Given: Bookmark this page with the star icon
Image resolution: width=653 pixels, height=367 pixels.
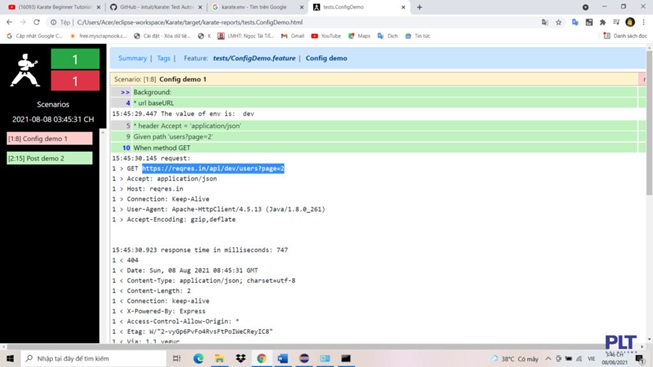Looking at the screenshot, I should click(558, 22).
